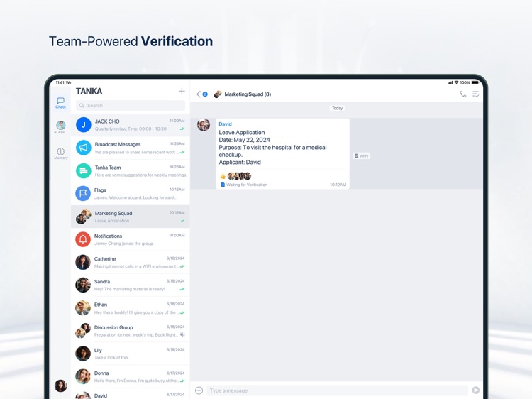The width and height of the screenshot is (532, 399).
Task: Click the battery icon in status bar
Action: [475, 82]
